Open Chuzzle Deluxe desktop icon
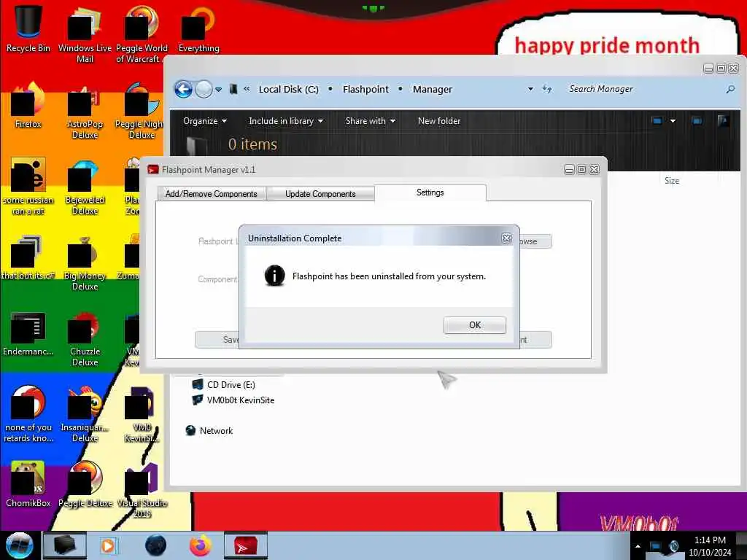The width and height of the screenshot is (747, 560). pyautogui.click(x=85, y=338)
